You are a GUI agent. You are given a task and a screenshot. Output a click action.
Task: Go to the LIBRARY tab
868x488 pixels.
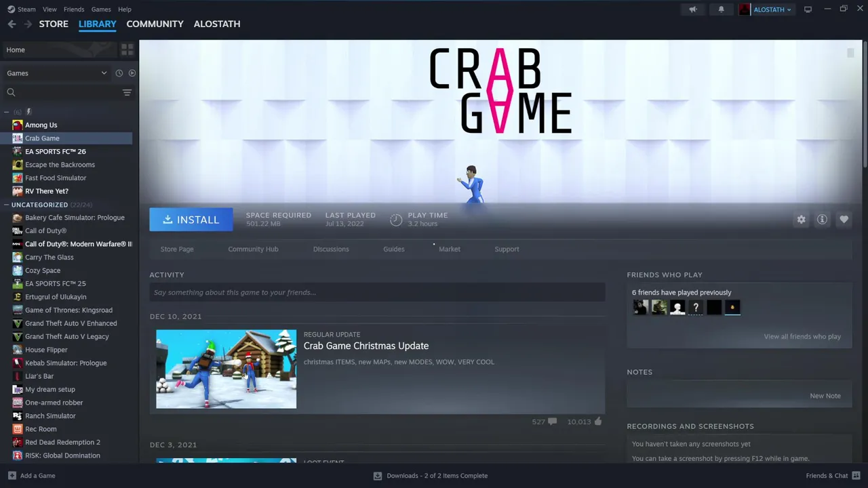coord(98,24)
